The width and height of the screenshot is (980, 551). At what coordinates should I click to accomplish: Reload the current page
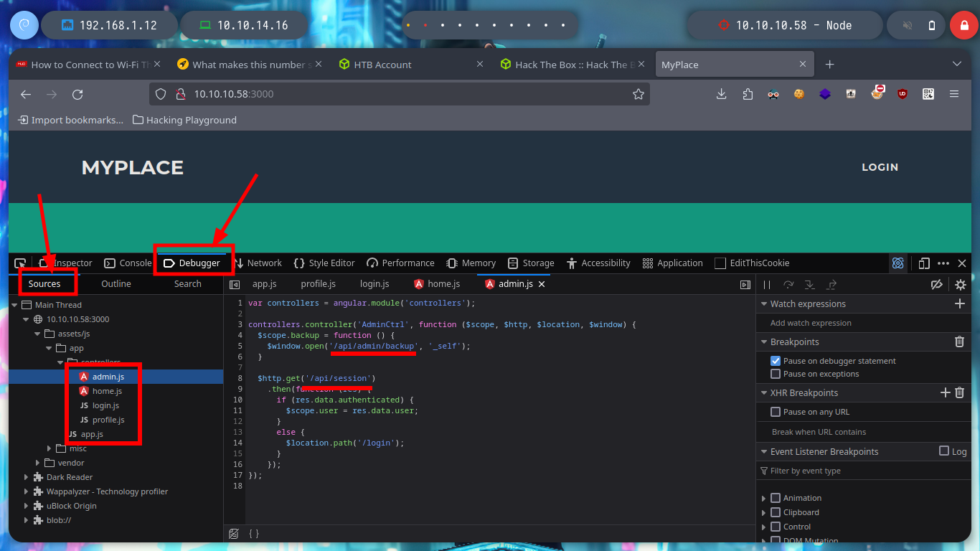77,94
